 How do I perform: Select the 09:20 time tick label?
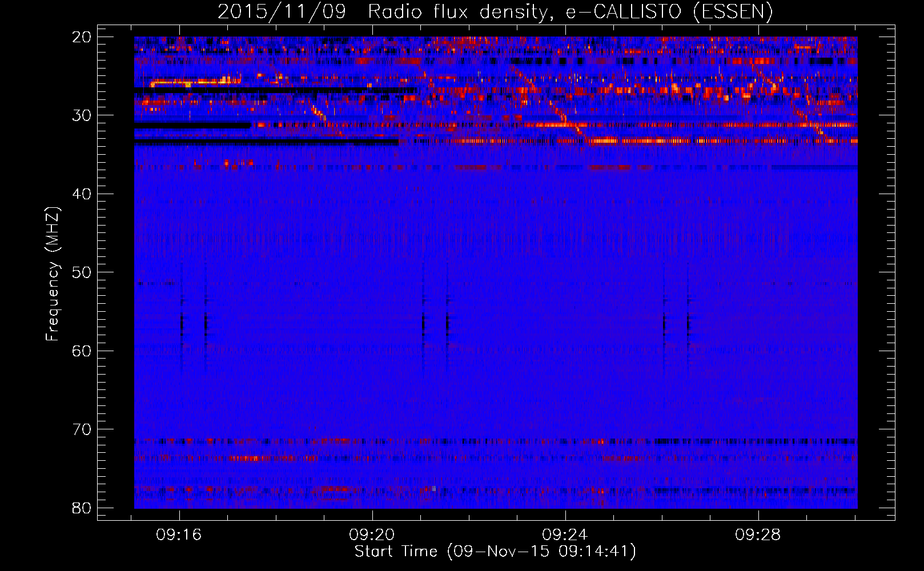372,535
